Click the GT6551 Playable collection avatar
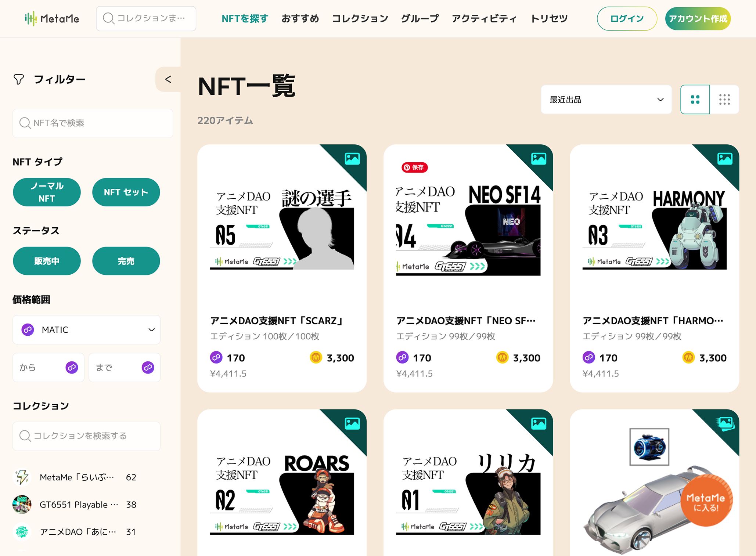Viewport: 756px width, 556px height. click(x=22, y=505)
